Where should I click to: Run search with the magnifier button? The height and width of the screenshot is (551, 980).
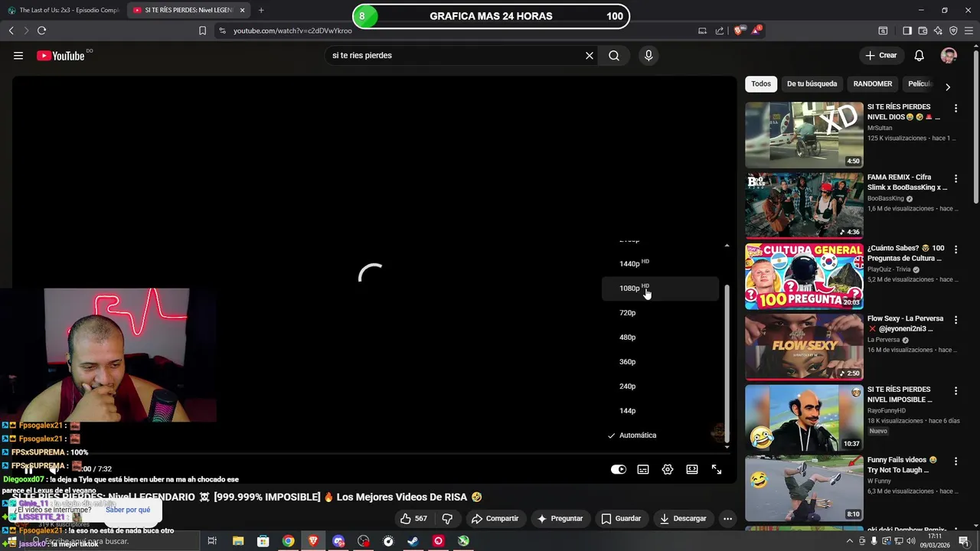[x=614, y=55]
